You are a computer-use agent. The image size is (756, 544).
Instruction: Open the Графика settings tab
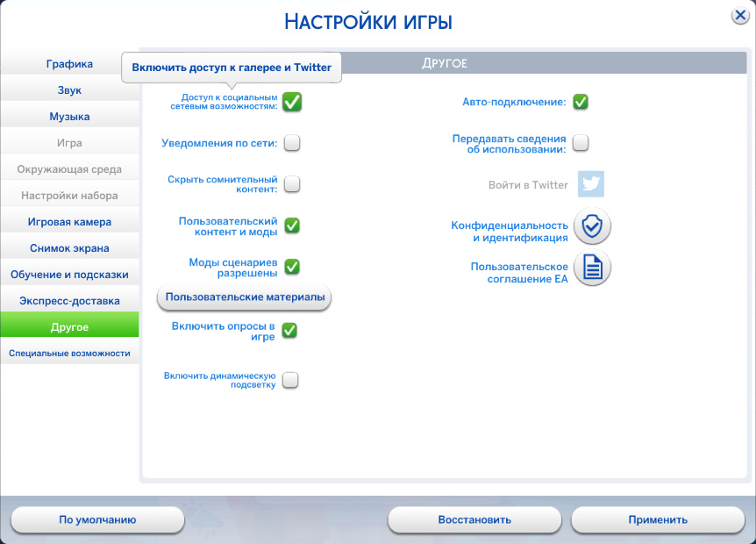pyautogui.click(x=69, y=64)
